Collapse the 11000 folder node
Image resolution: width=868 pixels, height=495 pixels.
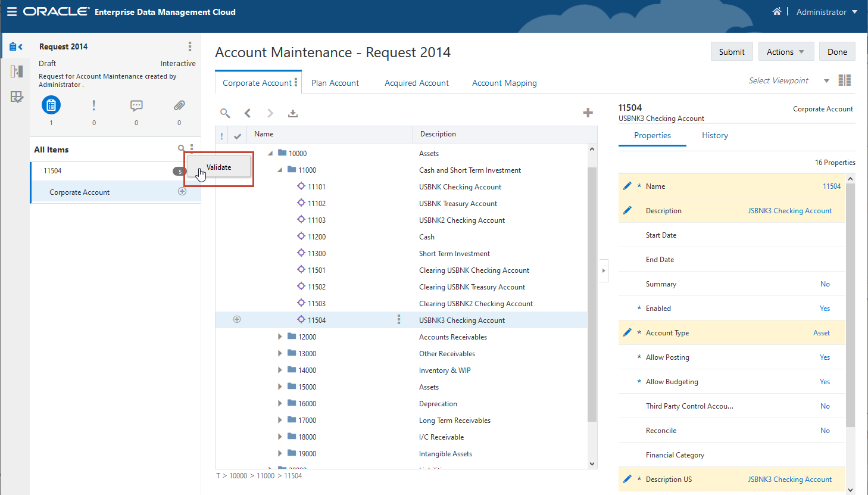coord(280,170)
